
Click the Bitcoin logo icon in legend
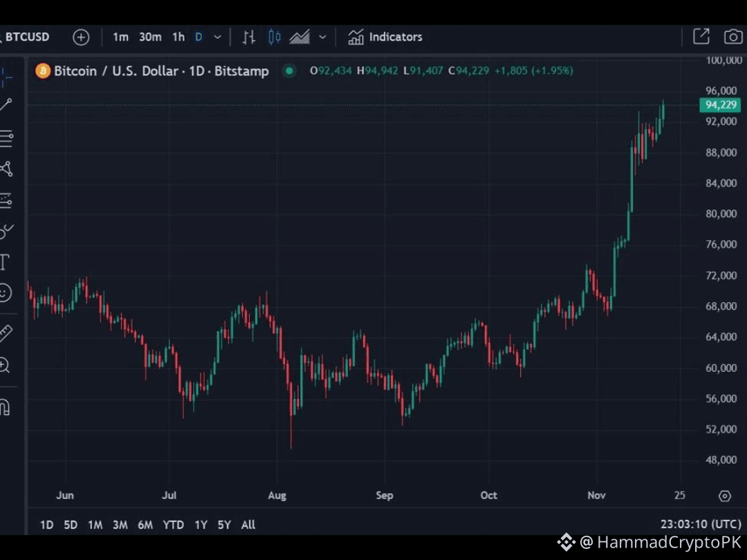pos(43,71)
